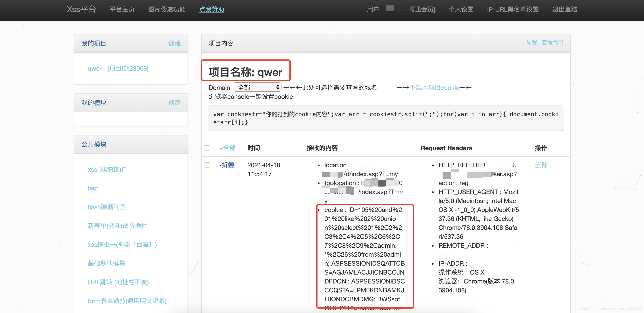Click the 浏览器: Chrome(版本:78.0.3904.108) line
Image resolution: width=644 pixels, height=313 pixels.
click(477, 286)
